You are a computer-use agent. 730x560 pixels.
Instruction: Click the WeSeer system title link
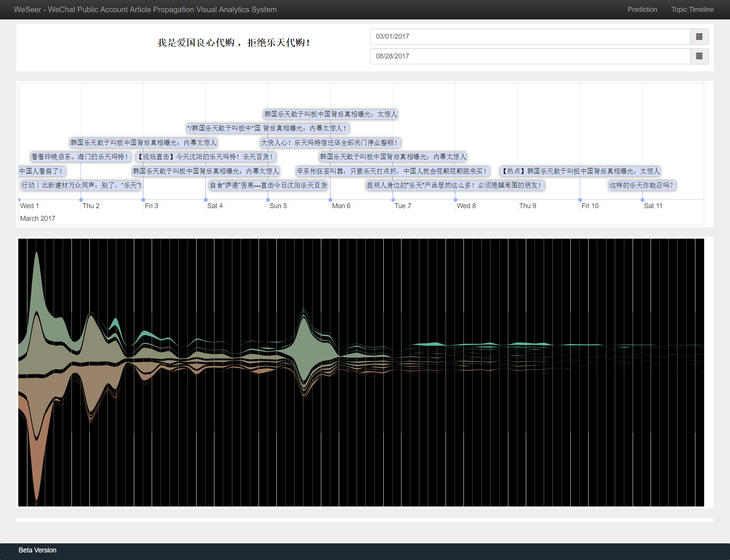coord(145,9)
